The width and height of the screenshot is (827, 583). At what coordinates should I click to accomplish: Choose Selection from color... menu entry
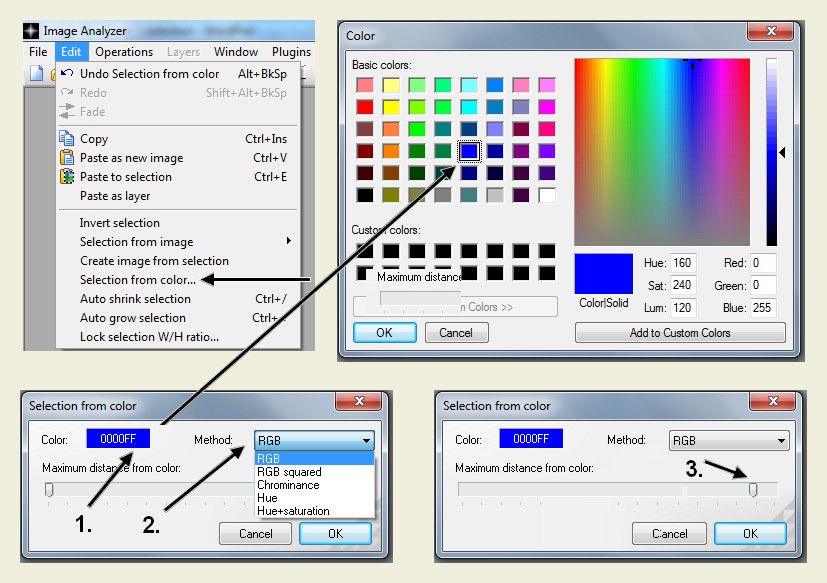138,280
